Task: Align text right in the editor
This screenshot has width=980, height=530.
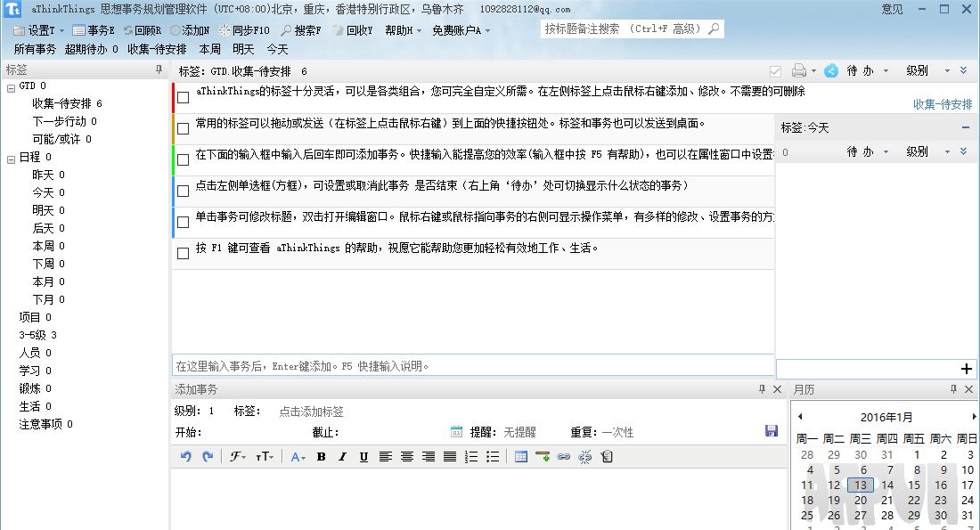Action: [x=429, y=457]
